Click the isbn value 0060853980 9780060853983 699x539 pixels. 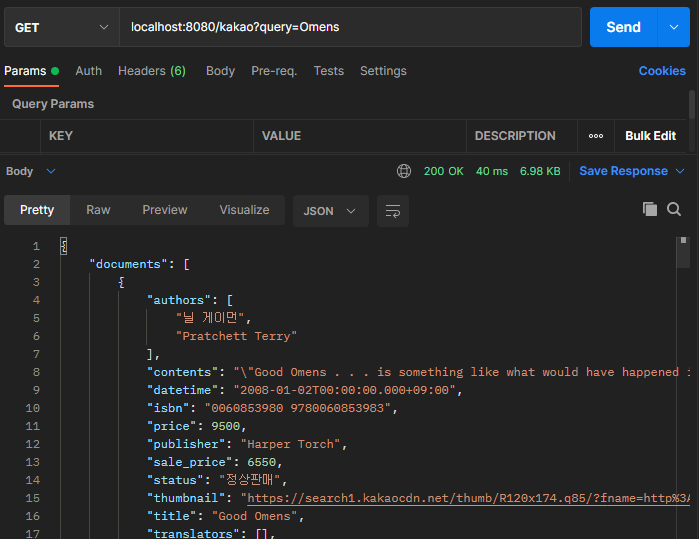[297, 408]
